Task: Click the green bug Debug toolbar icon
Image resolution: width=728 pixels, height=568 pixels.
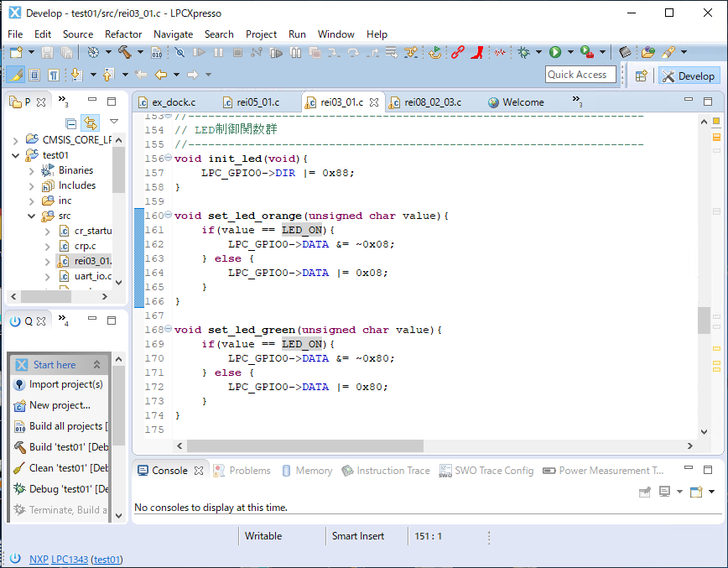Action: [524, 52]
